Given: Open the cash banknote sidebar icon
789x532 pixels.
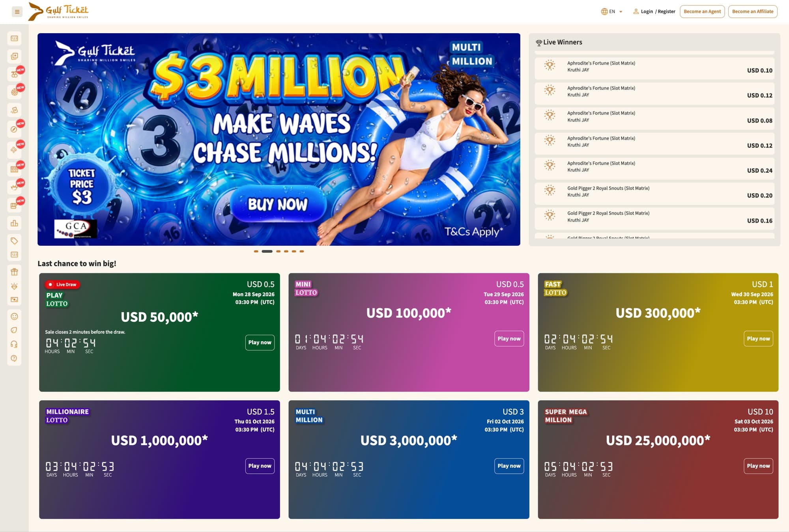Looking at the screenshot, I should [x=14, y=300].
